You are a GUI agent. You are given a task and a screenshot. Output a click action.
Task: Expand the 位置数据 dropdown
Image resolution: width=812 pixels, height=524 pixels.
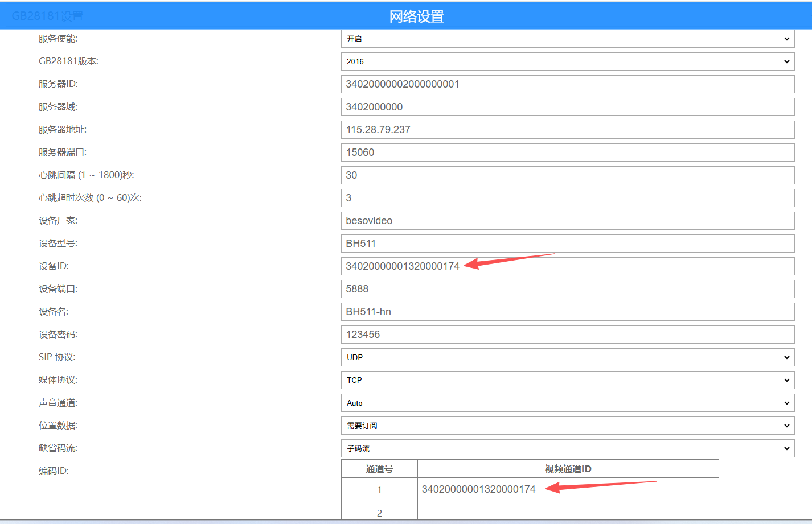[567, 426]
